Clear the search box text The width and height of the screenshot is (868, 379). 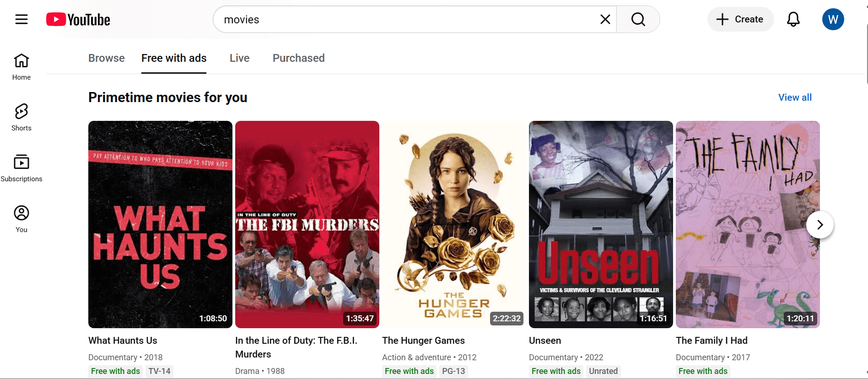[x=605, y=19]
